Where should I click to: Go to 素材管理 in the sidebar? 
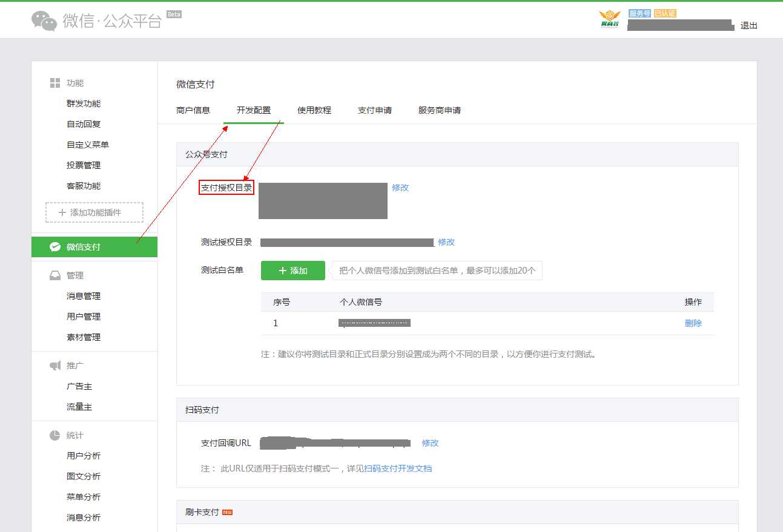[84, 337]
